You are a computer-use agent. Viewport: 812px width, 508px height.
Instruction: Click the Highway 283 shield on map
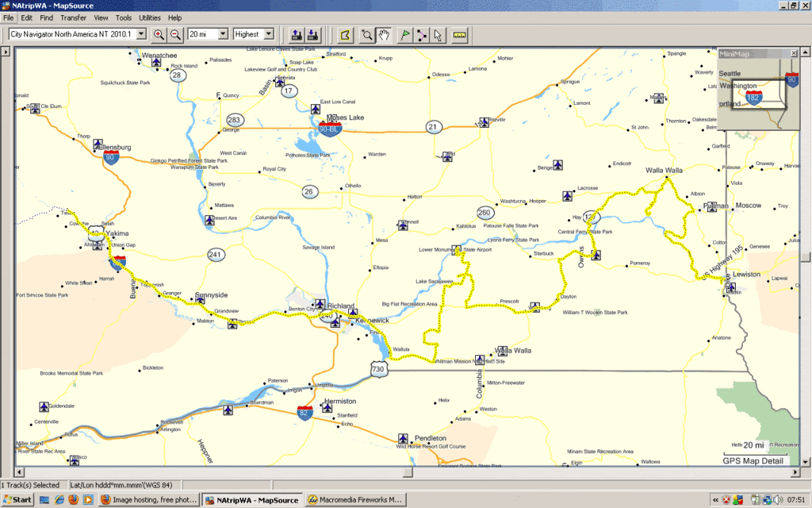click(x=234, y=120)
